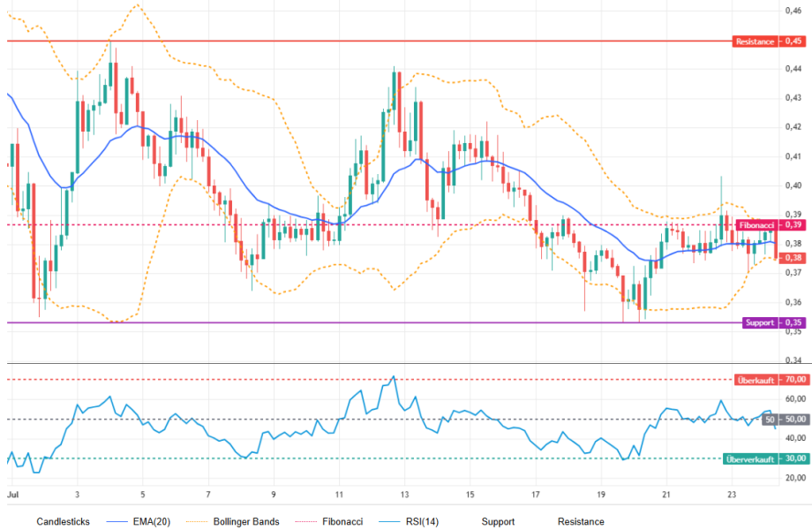Image resolution: width=812 pixels, height=530 pixels.
Task: Toggle the Support legend entry below the chart
Action: [498, 522]
